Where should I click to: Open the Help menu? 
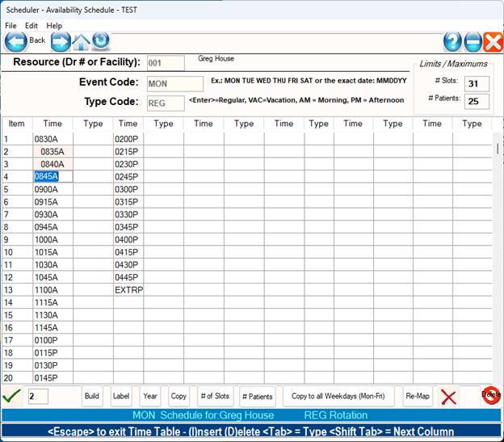click(x=54, y=26)
